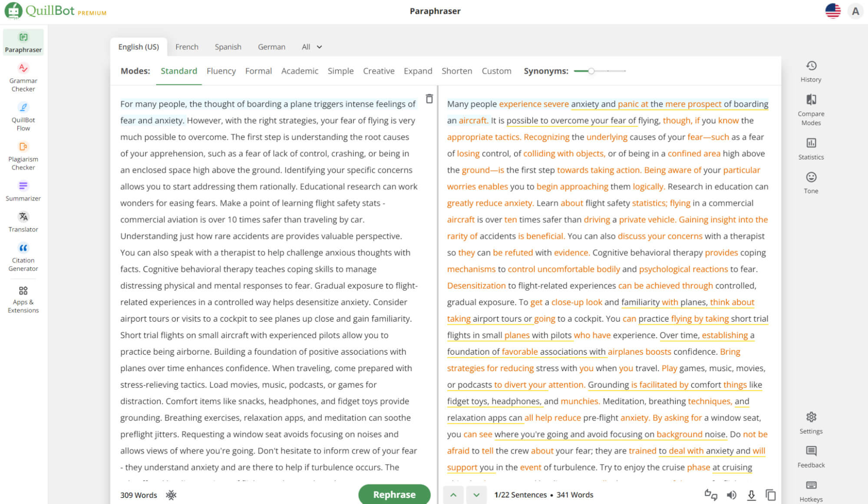Open the Plagiarism Checker from sidebar
This screenshot has height=504, width=868.
(x=23, y=156)
